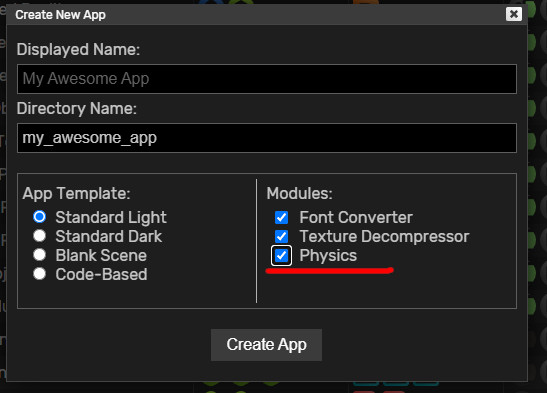
Task: Uncheck the Font Converter checkbox
Action: [281, 217]
